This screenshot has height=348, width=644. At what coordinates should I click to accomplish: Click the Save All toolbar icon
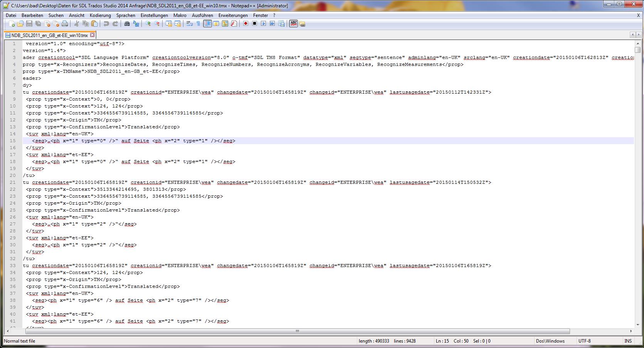38,24
